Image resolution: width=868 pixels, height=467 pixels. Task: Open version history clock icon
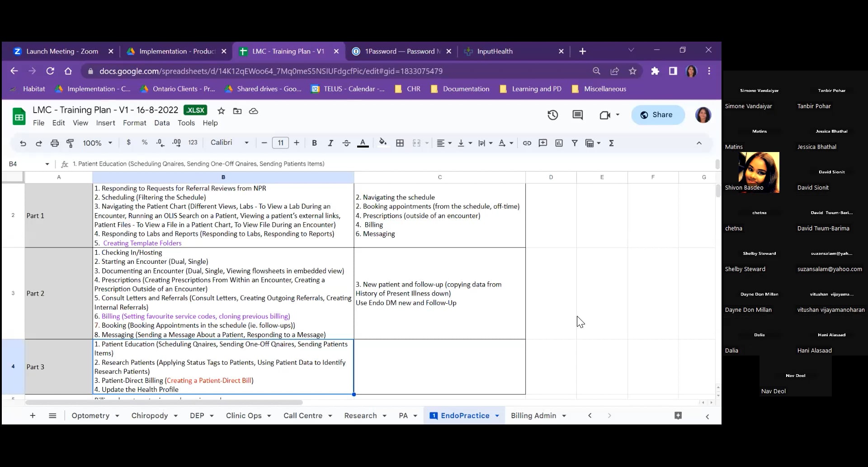pyautogui.click(x=552, y=115)
